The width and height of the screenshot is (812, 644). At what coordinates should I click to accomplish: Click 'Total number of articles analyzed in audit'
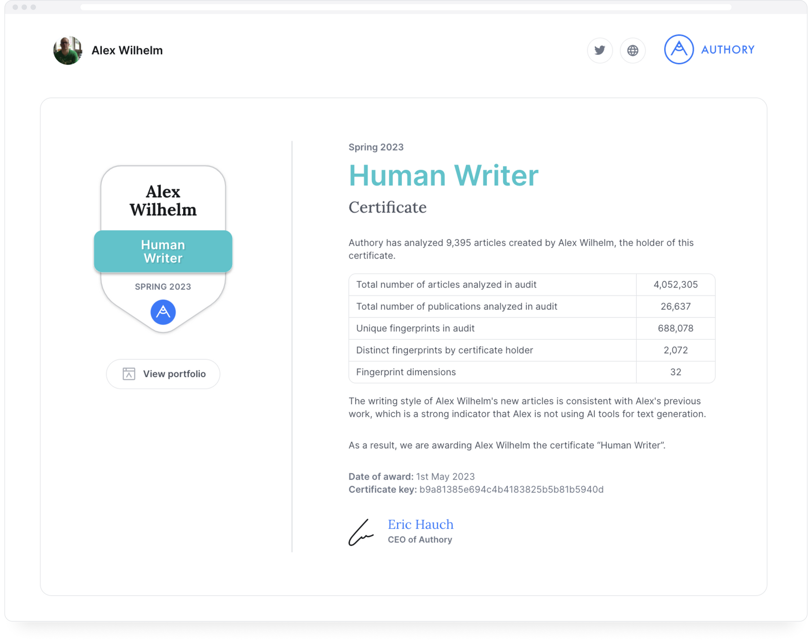[446, 285]
